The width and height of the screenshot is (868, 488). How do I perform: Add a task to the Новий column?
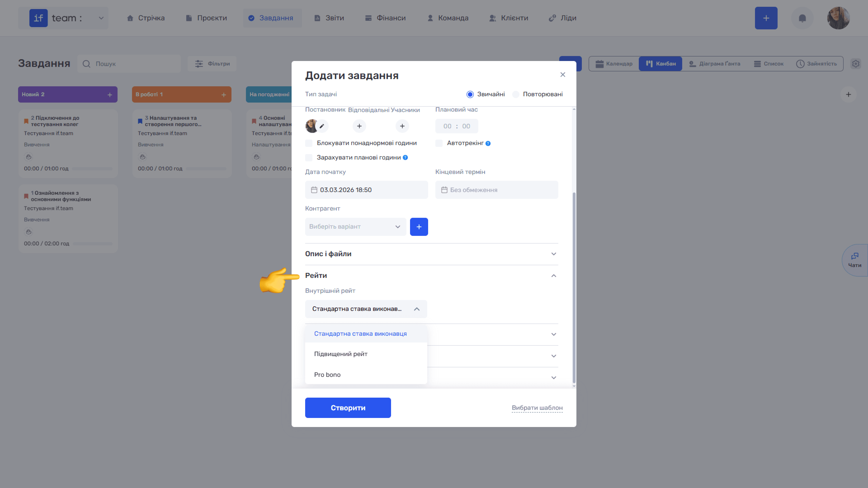click(x=110, y=95)
